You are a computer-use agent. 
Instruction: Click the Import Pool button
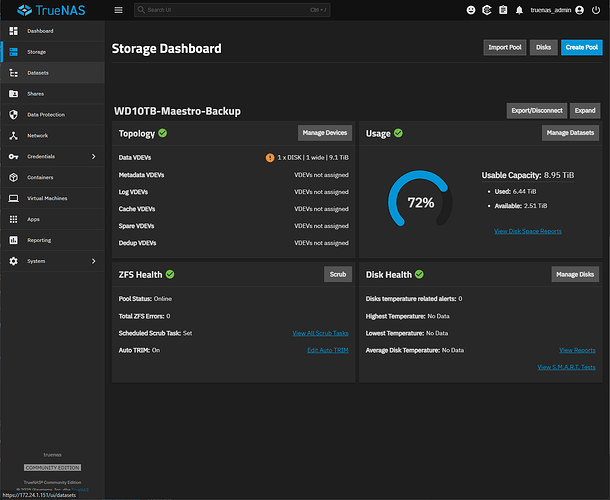click(x=505, y=47)
